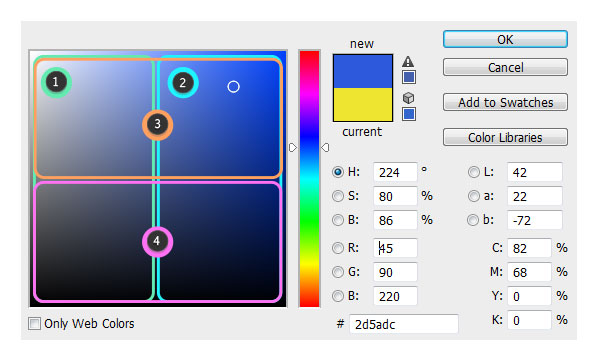Select the web-safe color swatch below cube

(x=409, y=114)
